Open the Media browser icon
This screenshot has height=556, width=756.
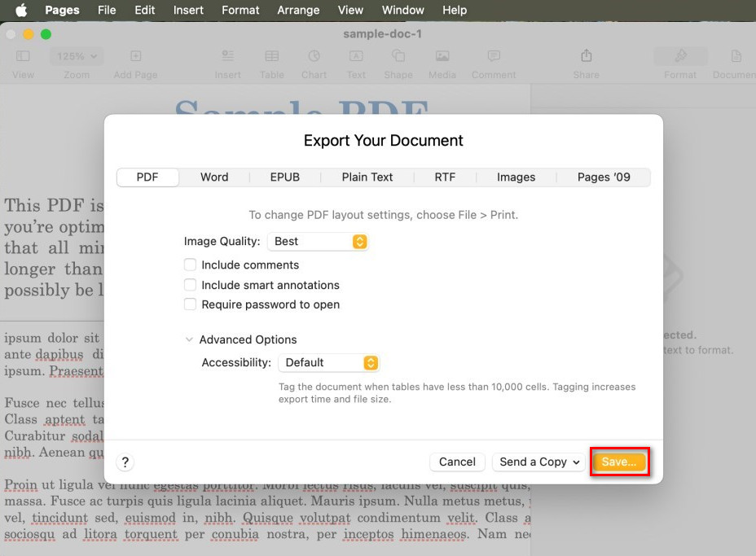click(x=442, y=55)
